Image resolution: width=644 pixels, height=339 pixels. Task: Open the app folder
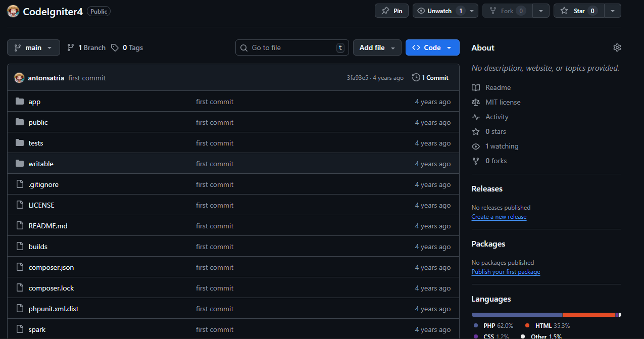pos(34,102)
